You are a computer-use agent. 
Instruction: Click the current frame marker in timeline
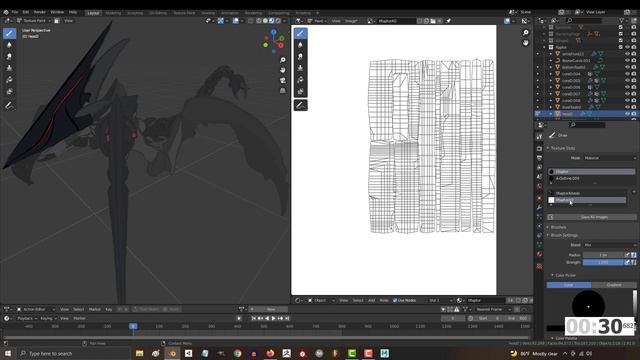[x=133, y=326]
